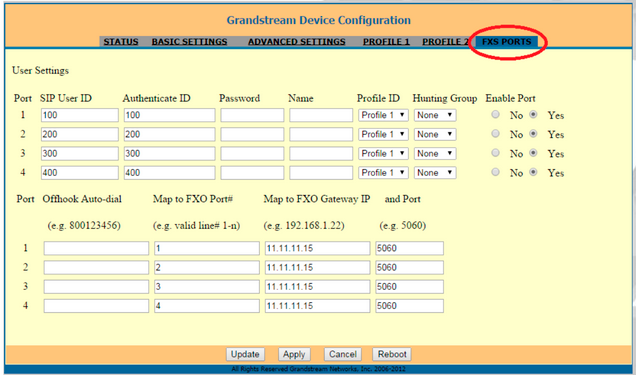Click the Cancel button
The width and height of the screenshot is (636, 375).
(342, 354)
